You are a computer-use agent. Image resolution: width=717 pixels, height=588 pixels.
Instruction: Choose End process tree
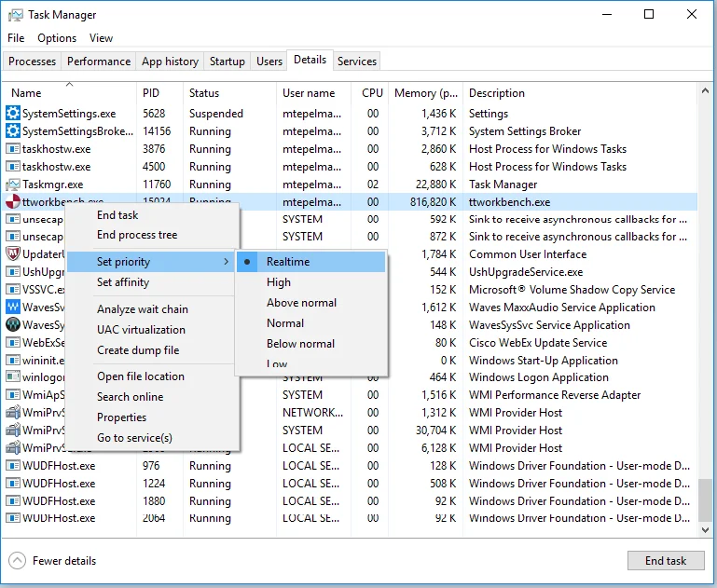coord(152,235)
